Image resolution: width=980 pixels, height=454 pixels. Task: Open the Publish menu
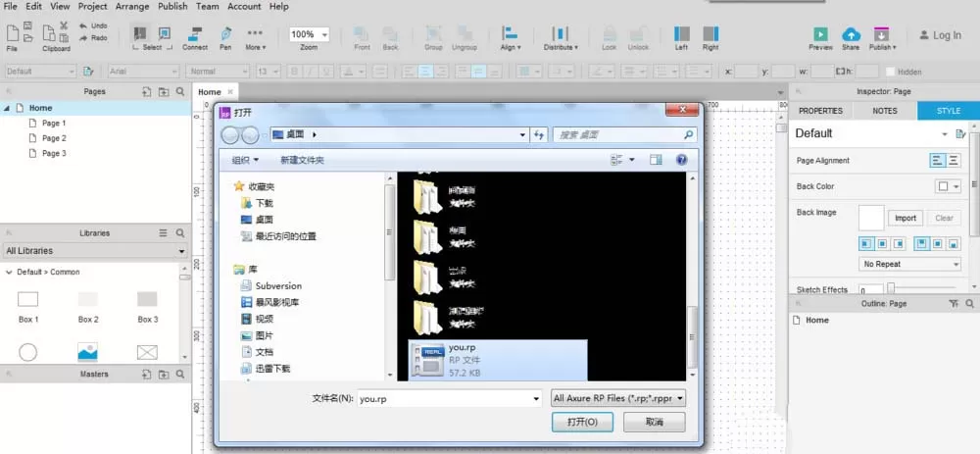[882, 38]
